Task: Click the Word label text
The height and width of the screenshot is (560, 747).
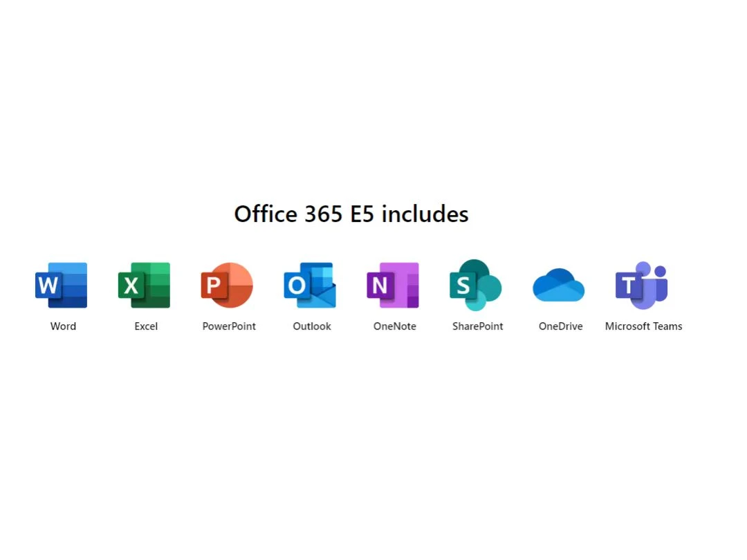Action: pos(63,326)
